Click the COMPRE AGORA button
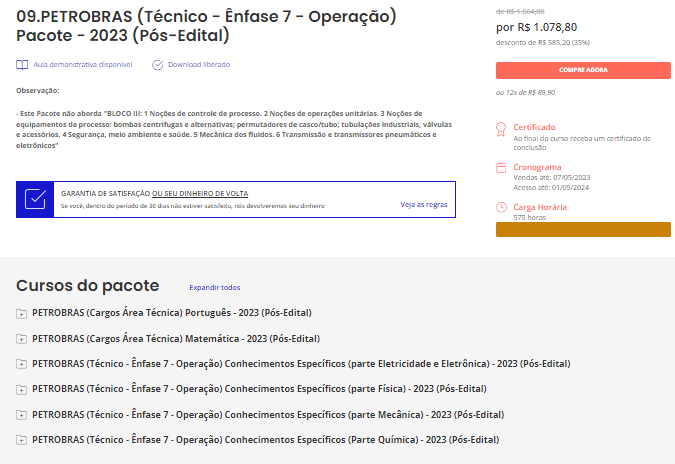Image resolution: width=675 pixels, height=464 pixels. [583, 70]
